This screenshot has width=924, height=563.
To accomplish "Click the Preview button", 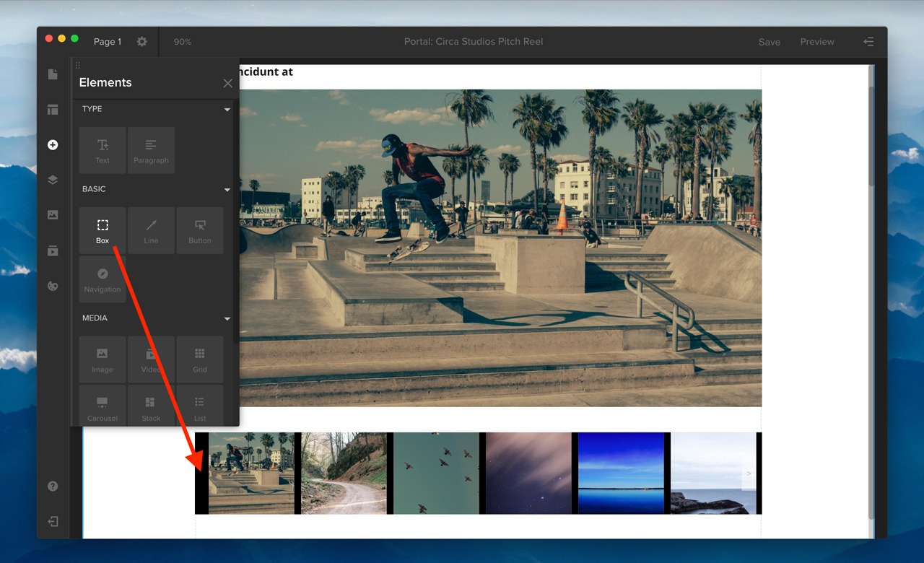I will pyautogui.click(x=817, y=42).
